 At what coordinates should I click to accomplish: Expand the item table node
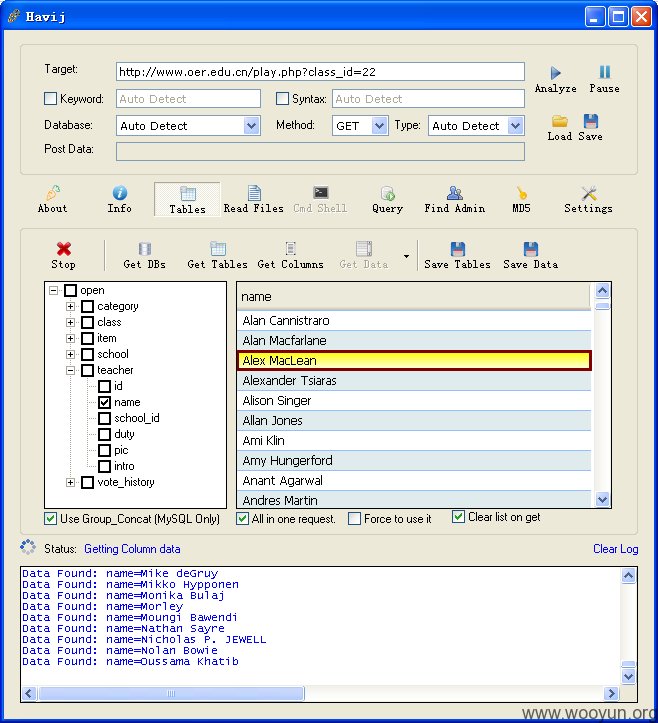71,338
